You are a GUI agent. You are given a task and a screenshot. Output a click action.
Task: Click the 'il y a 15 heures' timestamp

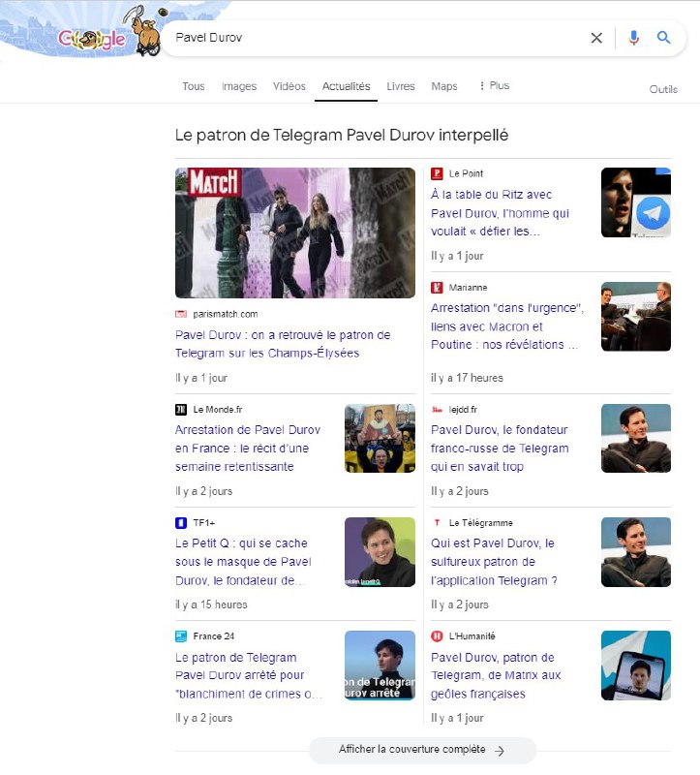(x=211, y=604)
